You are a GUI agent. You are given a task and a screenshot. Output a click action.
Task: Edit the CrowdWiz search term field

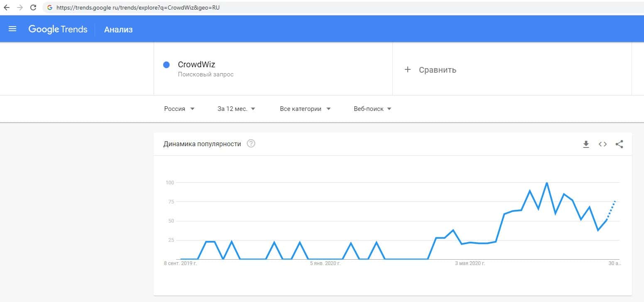(196, 65)
